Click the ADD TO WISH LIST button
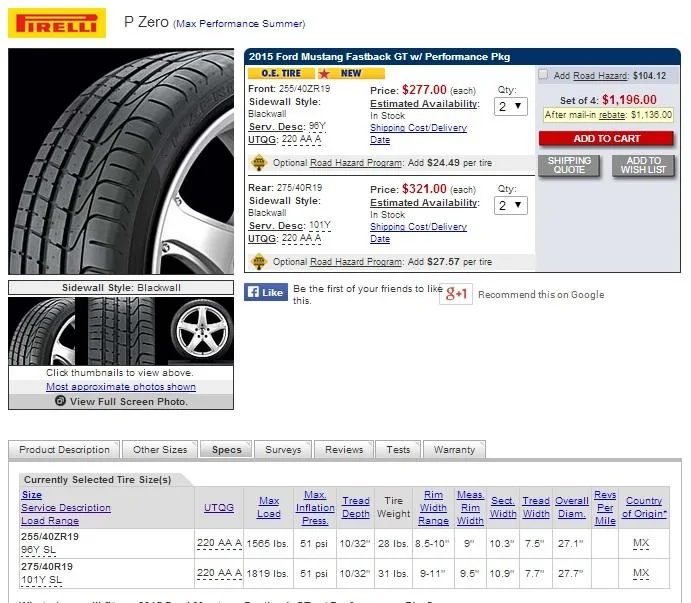The image size is (691, 603). coord(643,165)
